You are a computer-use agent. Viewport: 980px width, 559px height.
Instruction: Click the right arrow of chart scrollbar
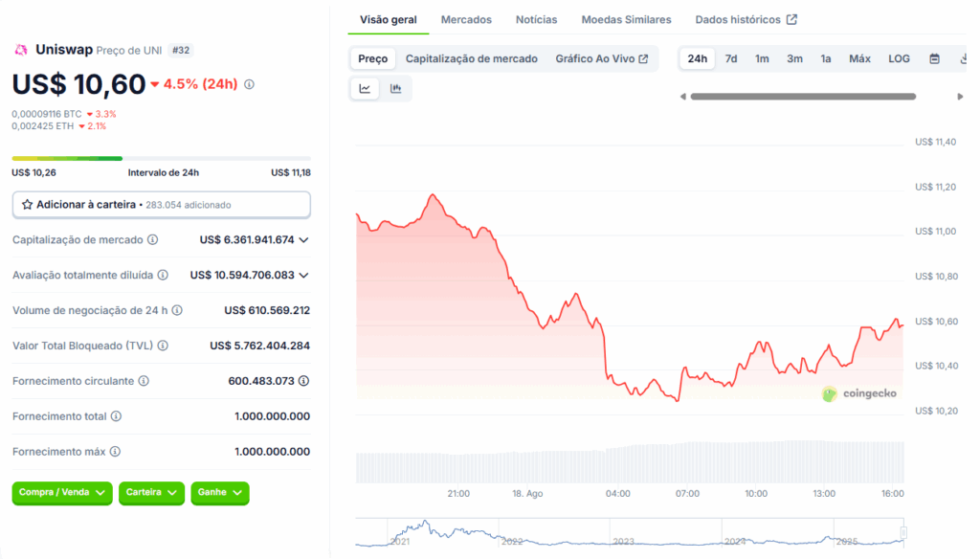(x=960, y=97)
